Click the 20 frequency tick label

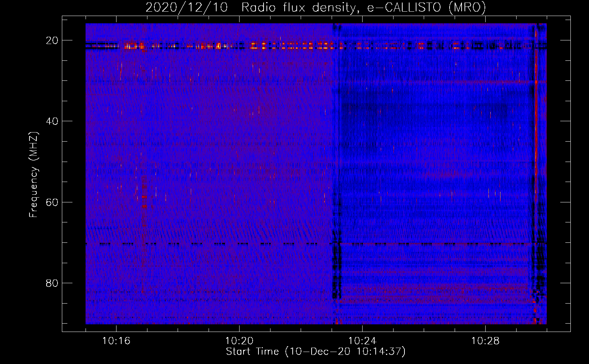pos(52,40)
